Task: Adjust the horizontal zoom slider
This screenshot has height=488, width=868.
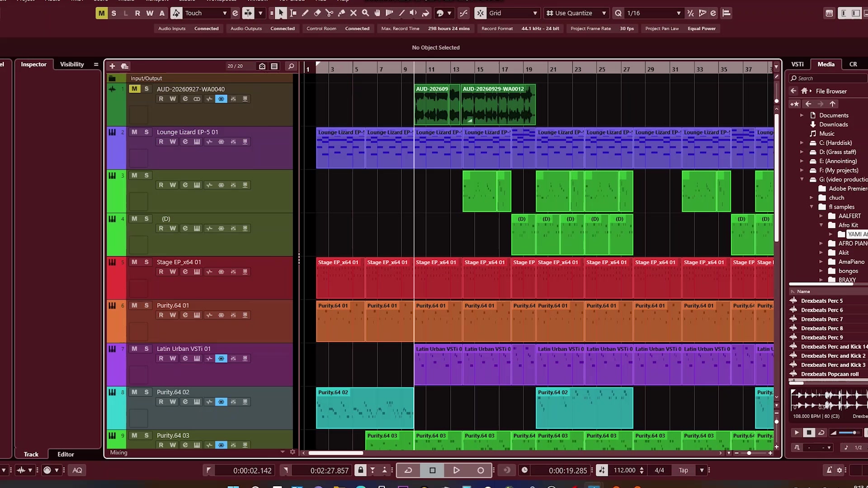Action: click(749, 453)
